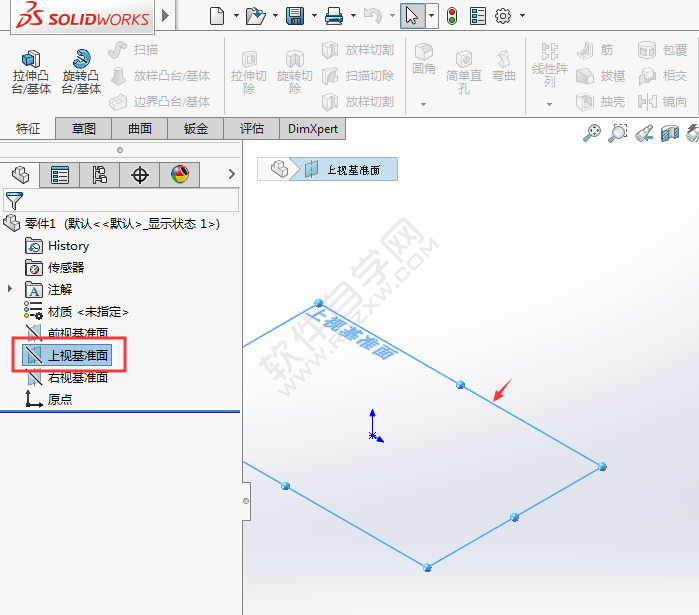Click the Flex (弯曲) tool

click(504, 66)
